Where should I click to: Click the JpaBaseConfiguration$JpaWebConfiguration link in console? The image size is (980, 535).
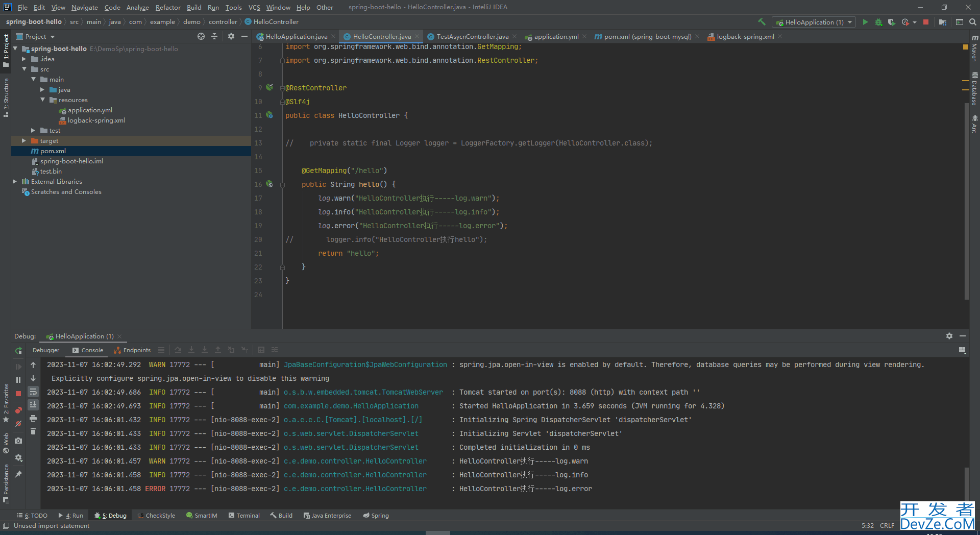point(365,364)
